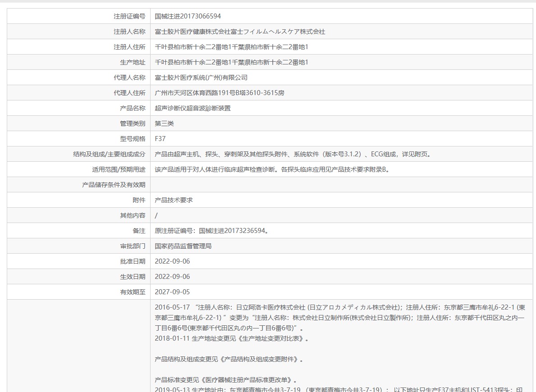Click the 医疗器械注册产品标准更改单 line
The image size is (536, 392).
pos(226,380)
